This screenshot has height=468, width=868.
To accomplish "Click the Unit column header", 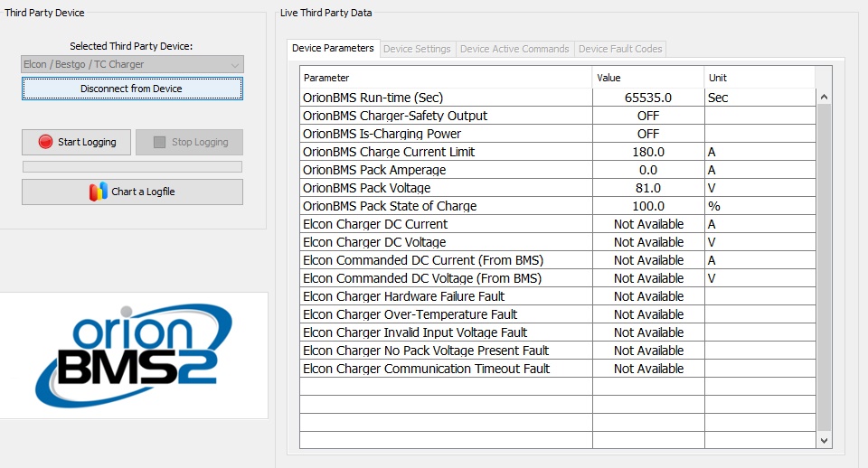I will click(x=759, y=78).
